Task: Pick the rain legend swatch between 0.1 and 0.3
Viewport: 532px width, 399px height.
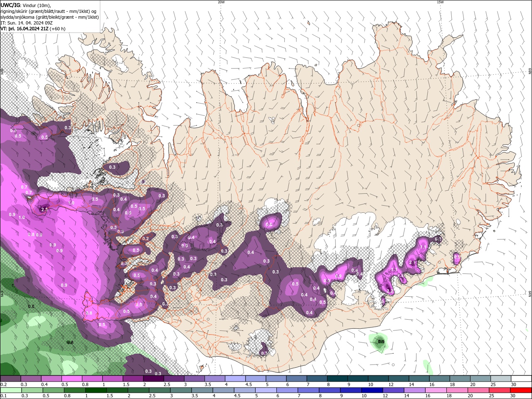Action: (x=11, y=391)
